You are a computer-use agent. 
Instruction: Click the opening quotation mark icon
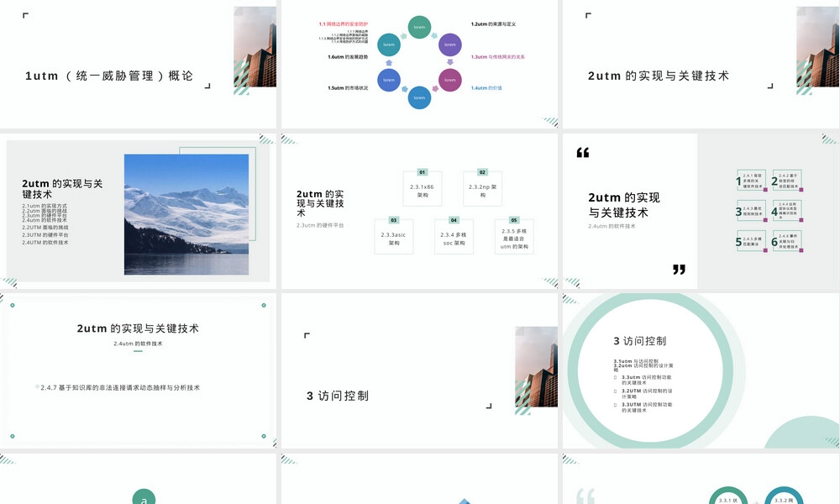click(583, 153)
